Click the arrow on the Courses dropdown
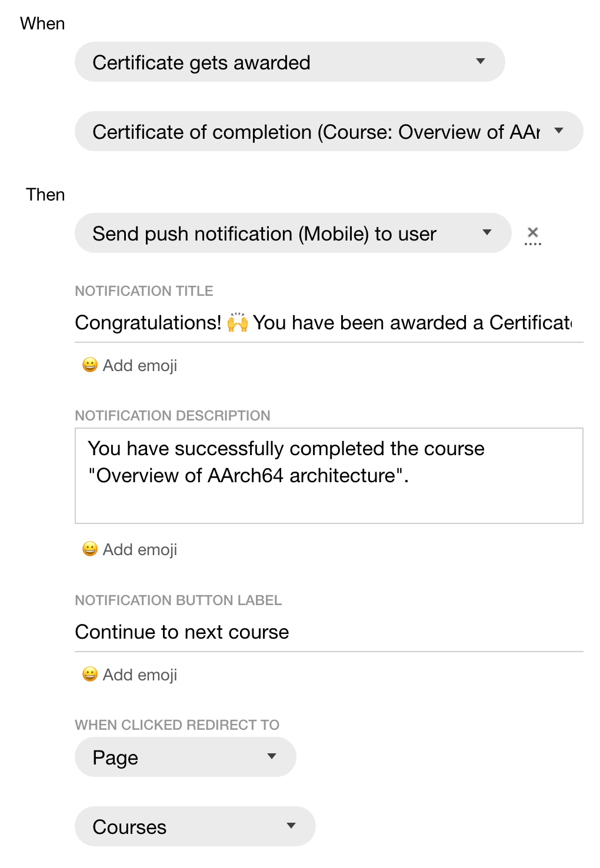This screenshot has height=868, width=600. pos(291,826)
